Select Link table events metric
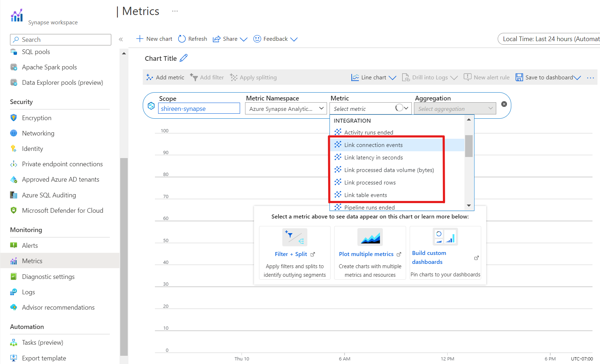Screen dimensions: 600x364 click(397, 195)
